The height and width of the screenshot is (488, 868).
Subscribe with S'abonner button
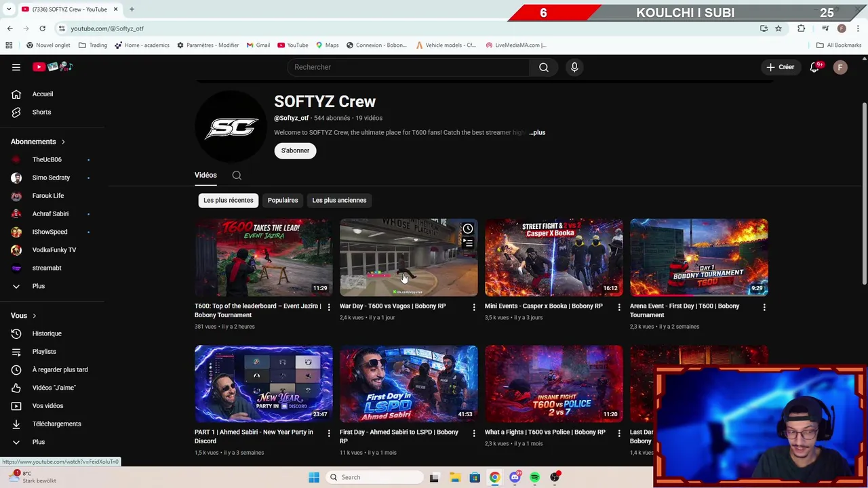click(295, 150)
